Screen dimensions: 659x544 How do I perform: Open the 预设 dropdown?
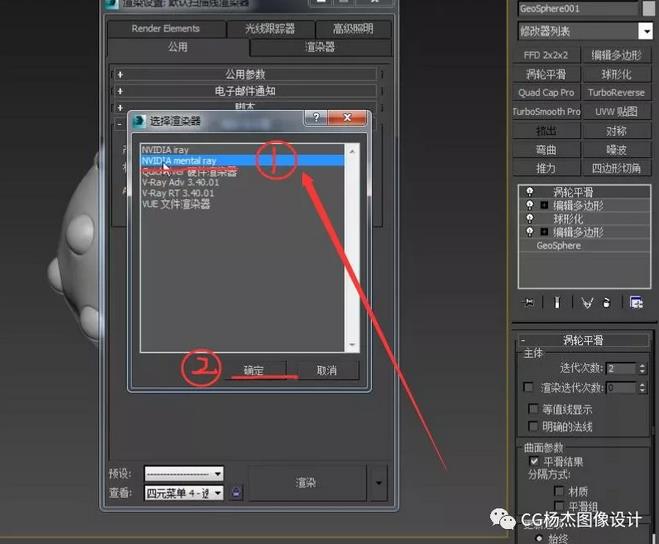coord(184,473)
